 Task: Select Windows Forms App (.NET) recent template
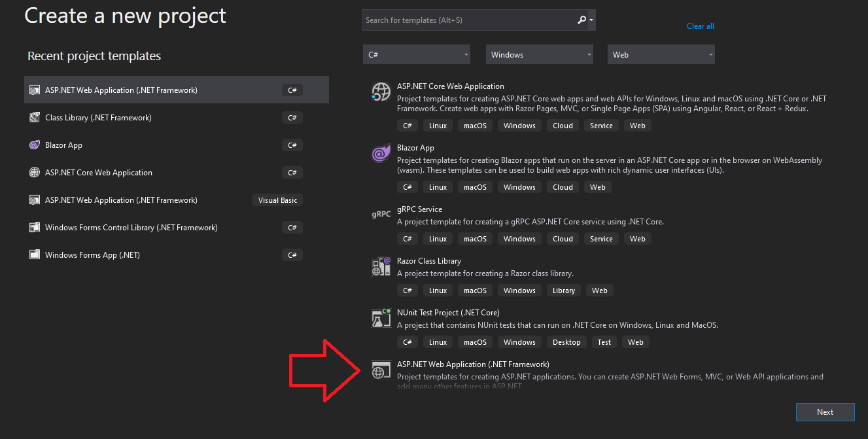pyautogui.click(x=177, y=255)
